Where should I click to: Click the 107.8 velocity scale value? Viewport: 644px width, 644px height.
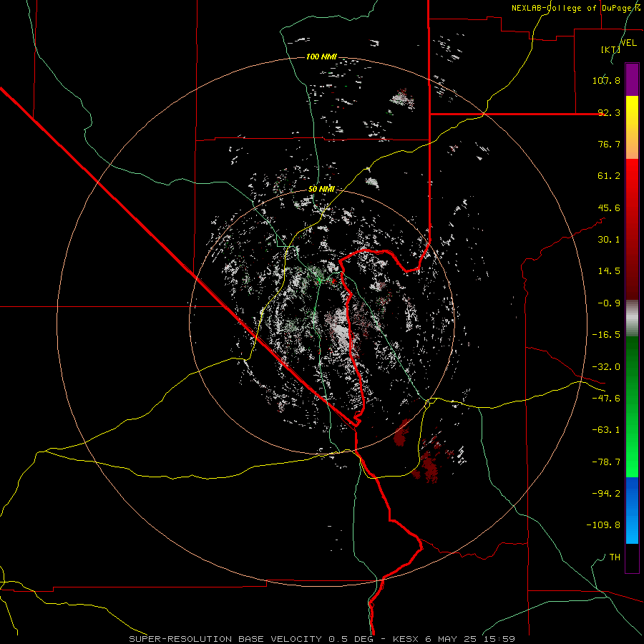(606, 80)
